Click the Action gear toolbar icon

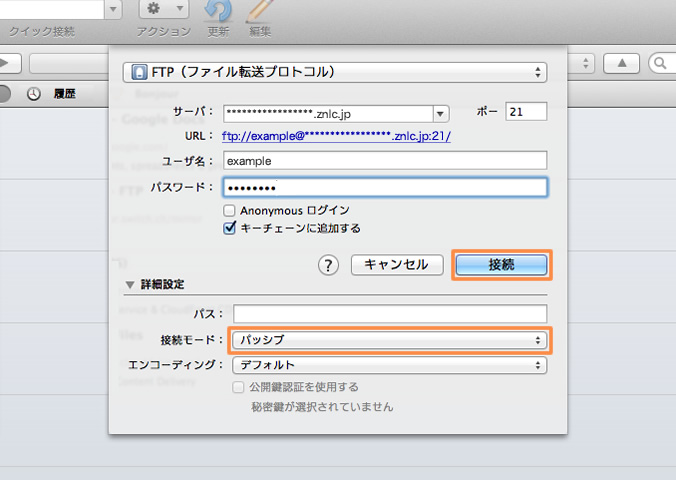point(164,9)
